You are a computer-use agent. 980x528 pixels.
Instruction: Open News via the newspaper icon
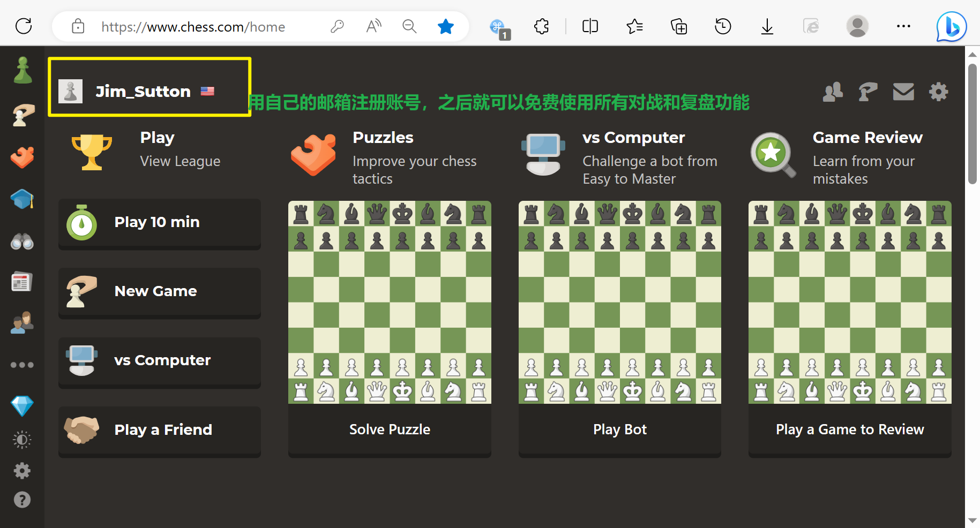[22, 281]
